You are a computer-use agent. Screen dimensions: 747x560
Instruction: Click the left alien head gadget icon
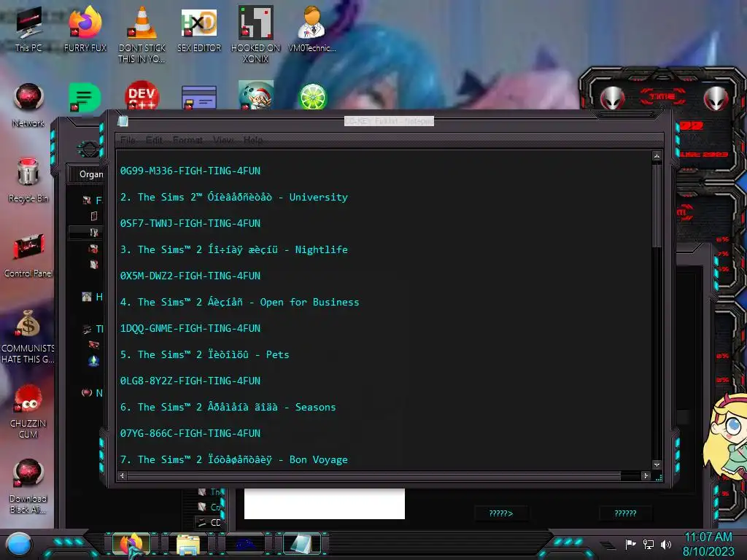coord(612,98)
